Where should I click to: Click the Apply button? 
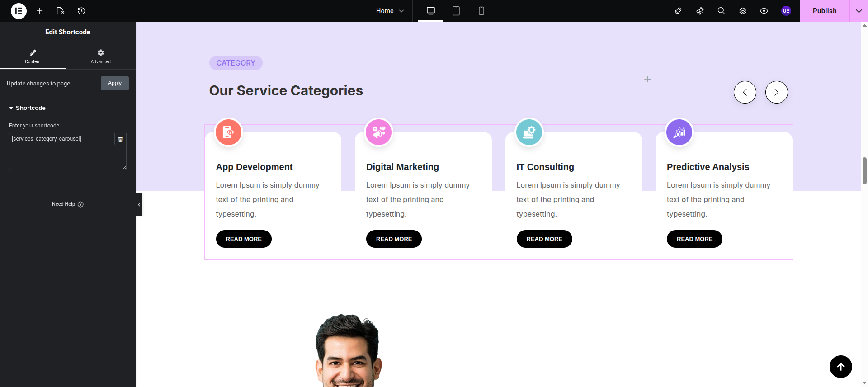tap(114, 83)
